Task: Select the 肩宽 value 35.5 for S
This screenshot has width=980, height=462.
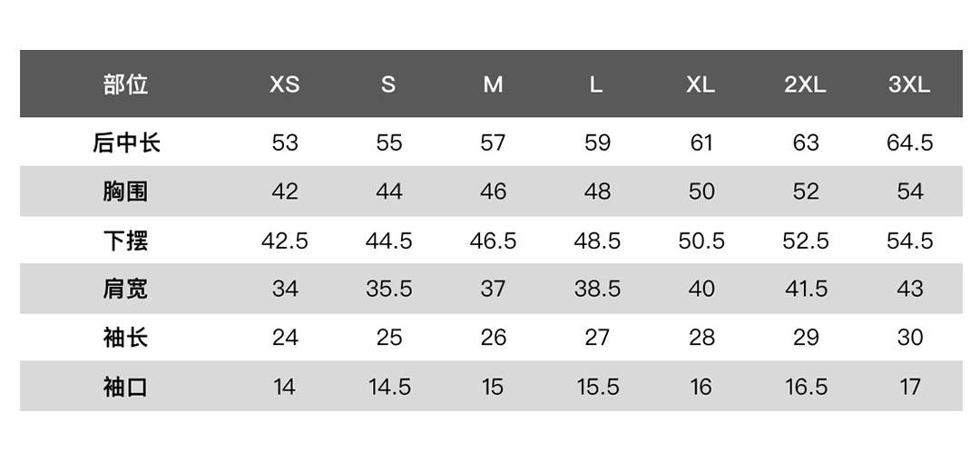Action: 388,289
